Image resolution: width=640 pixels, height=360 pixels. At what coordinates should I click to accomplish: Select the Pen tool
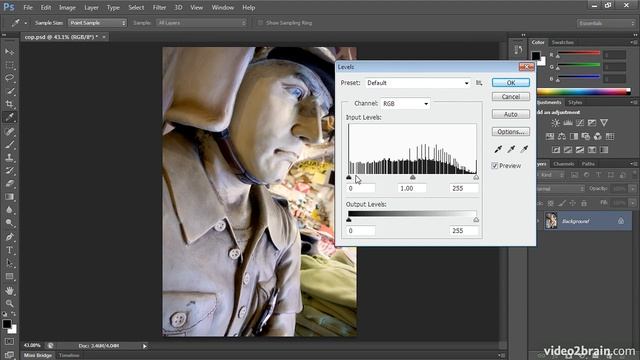[9, 237]
